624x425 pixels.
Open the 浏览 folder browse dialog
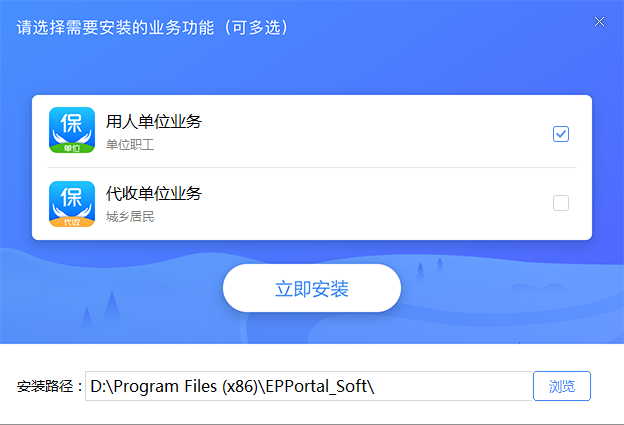[x=561, y=386]
